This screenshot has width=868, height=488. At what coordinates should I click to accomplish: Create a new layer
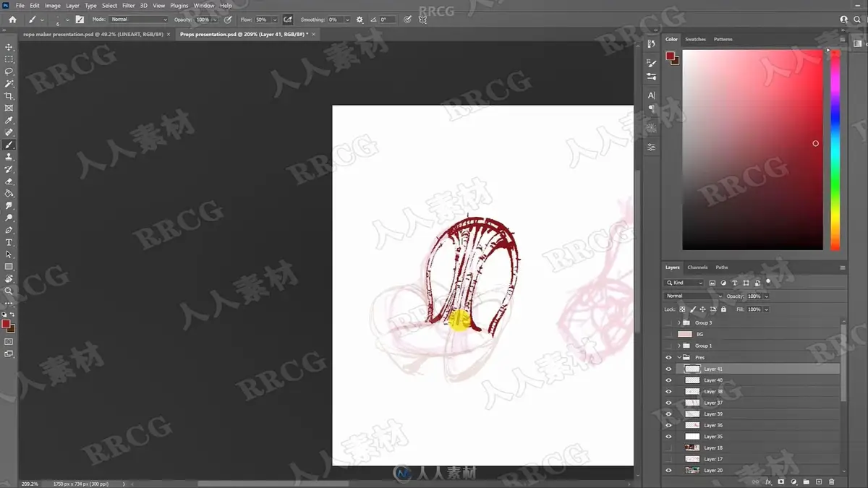point(819,481)
